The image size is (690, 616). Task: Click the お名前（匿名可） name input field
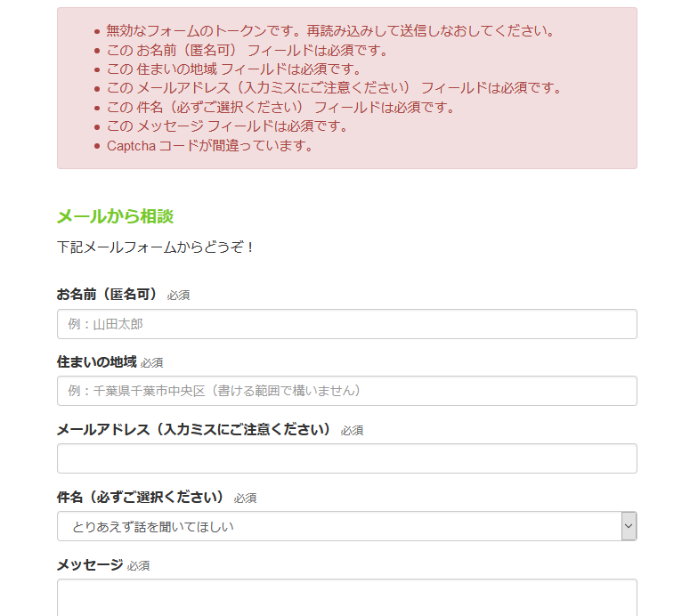[x=346, y=324]
